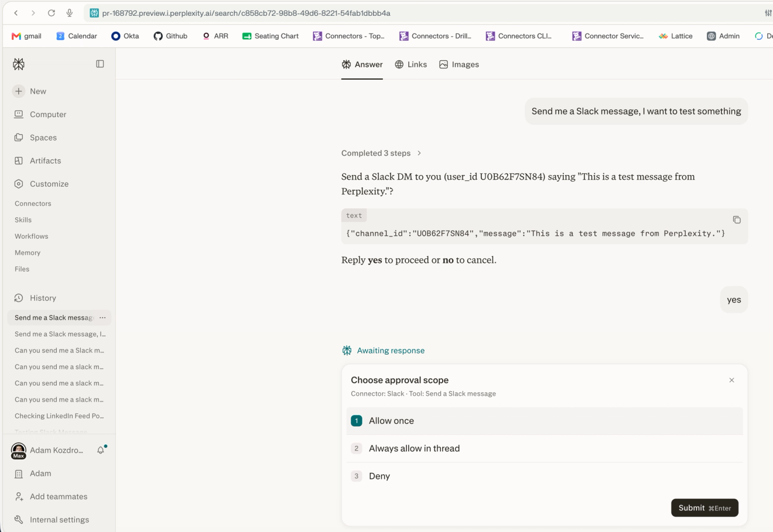This screenshot has width=773, height=532.
Task: Open the Connectors - Drill bookmark
Action: pyautogui.click(x=435, y=36)
